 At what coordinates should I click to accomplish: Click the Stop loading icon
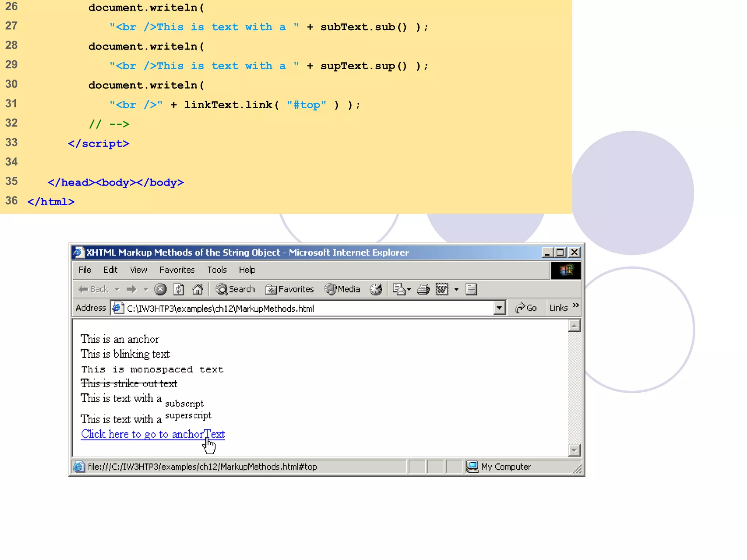[160, 289]
